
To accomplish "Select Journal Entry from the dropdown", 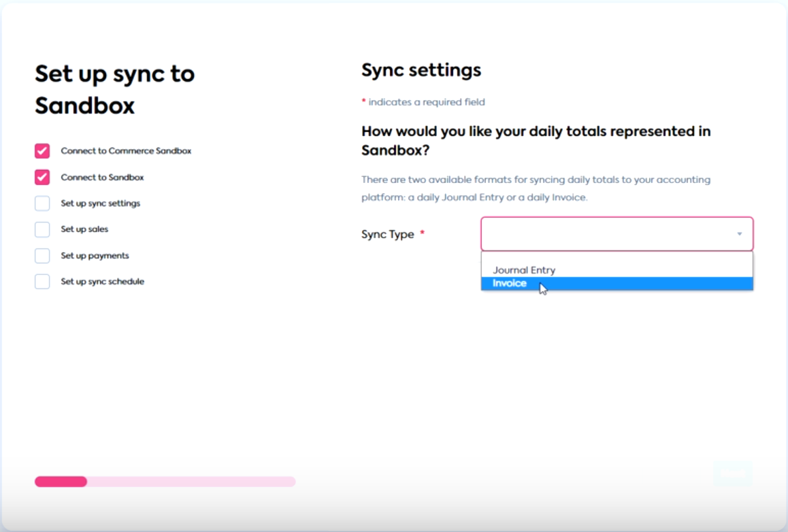I will 525,269.
